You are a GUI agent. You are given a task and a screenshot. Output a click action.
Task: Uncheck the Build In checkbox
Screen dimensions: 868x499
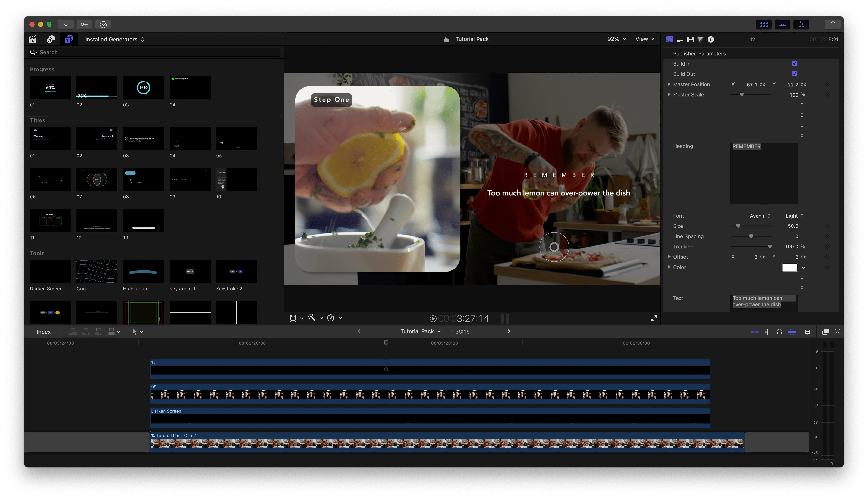[794, 63]
